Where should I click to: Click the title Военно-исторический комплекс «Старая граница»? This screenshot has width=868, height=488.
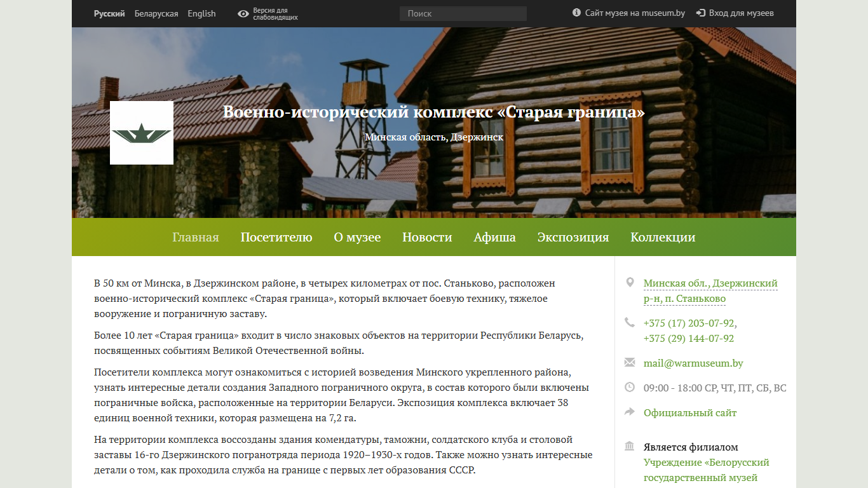[x=434, y=112]
